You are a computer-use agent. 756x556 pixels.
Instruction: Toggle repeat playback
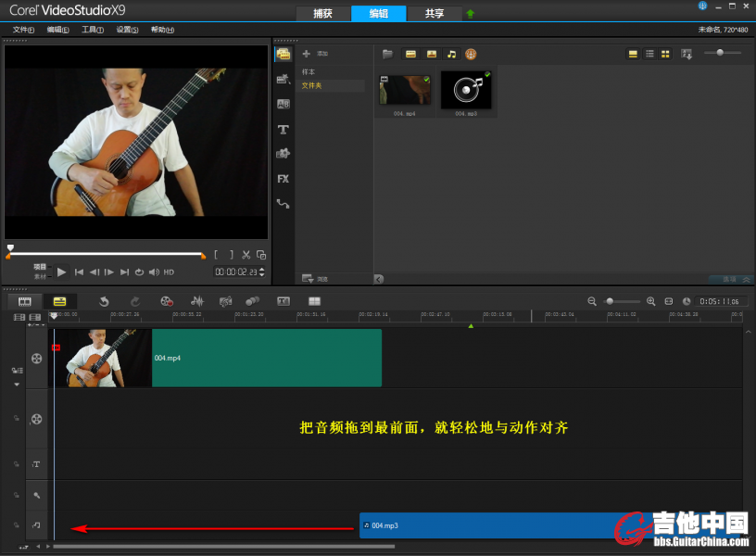(139, 272)
